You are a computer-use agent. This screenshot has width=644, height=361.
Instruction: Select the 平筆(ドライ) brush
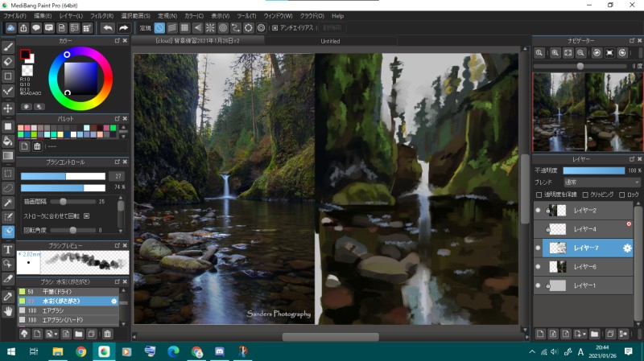click(68, 292)
